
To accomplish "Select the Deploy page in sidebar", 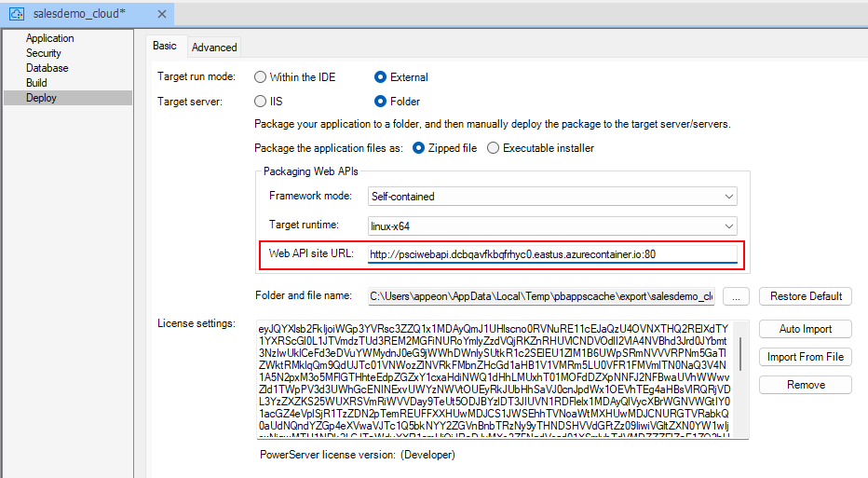I will [68, 98].
